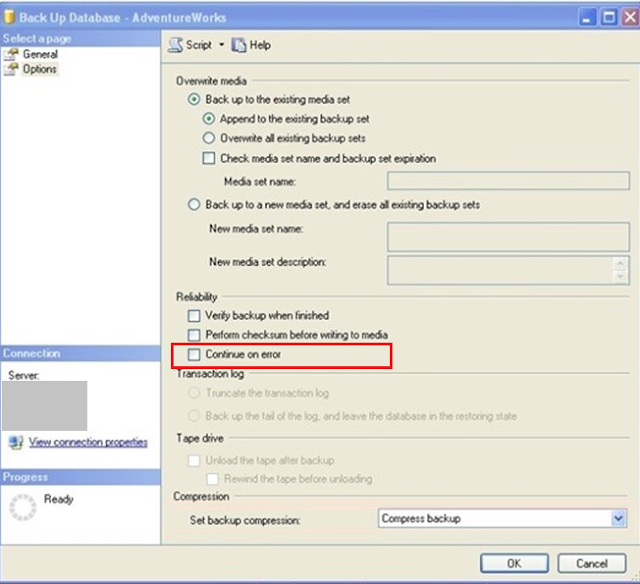Image resolution: width=640 pixels, height=584 pixels.
Task: Choose Back up to the existing media set
Action: 194,99
